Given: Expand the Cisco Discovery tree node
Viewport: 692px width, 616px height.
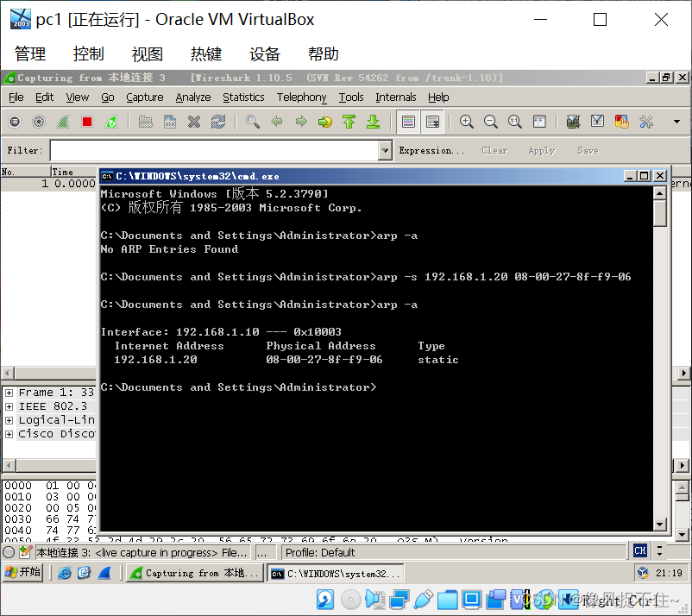Looking at the screenshot, I should pos(9,434).
